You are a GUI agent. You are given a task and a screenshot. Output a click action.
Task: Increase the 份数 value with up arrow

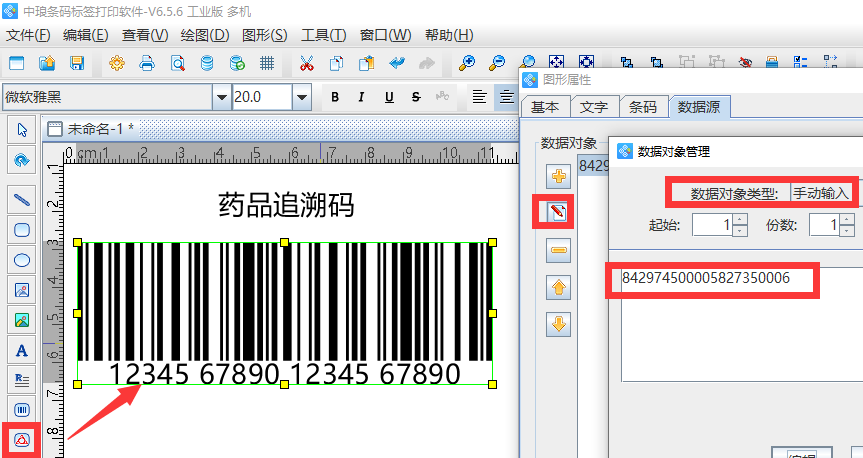coord(848,220)
